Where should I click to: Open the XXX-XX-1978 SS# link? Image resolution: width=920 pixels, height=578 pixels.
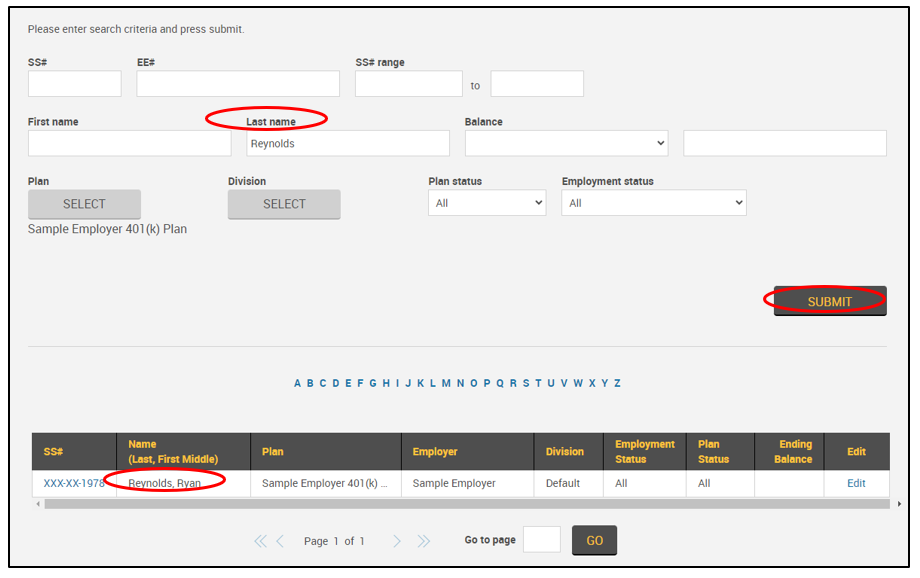73,483
